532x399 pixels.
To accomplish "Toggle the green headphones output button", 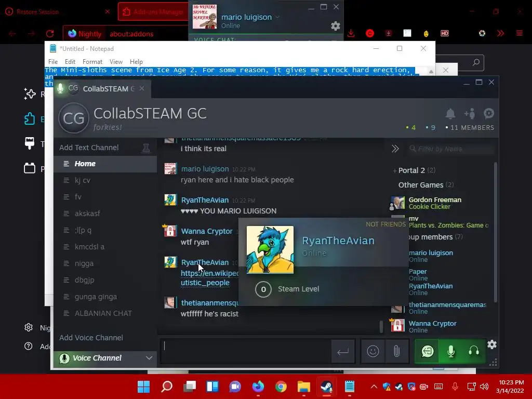I will (x=474, y=351).
